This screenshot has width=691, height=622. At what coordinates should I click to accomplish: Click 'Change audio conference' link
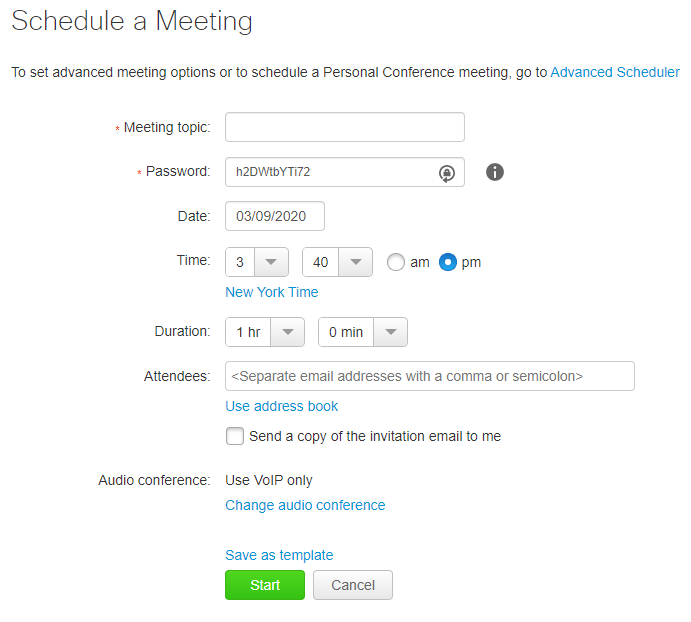tap(305, 505)
